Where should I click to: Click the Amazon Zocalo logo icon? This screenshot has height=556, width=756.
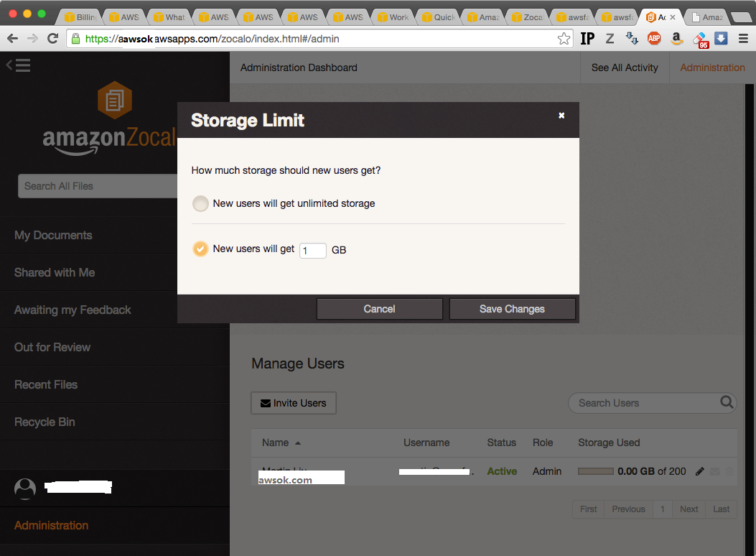point(115,101)
